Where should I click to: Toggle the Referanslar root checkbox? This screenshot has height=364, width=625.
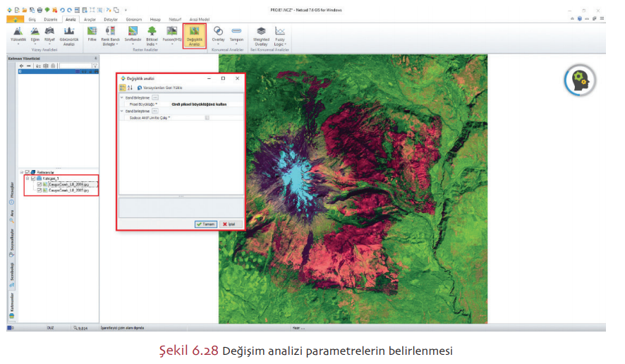[28, 171]
